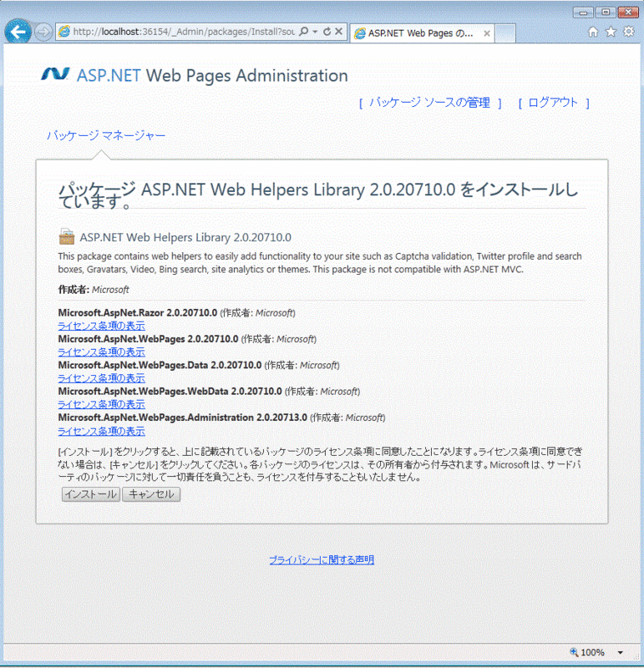Click the 作成者: Microsoft author line under description

pyautogui.click(x=94, y=290)
